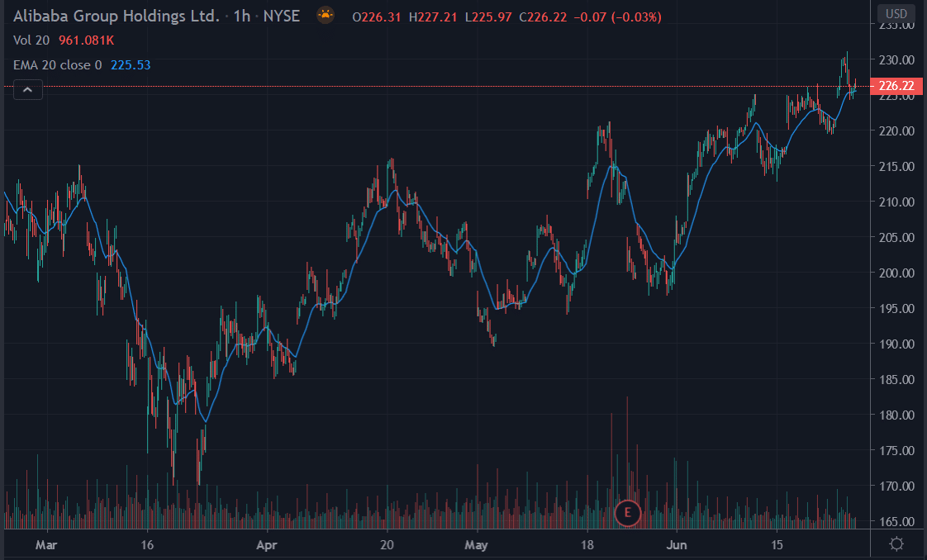Select the Vol 20 indicator legend
The height and width of the screenshot is (560, 927).
pos(31,40)
